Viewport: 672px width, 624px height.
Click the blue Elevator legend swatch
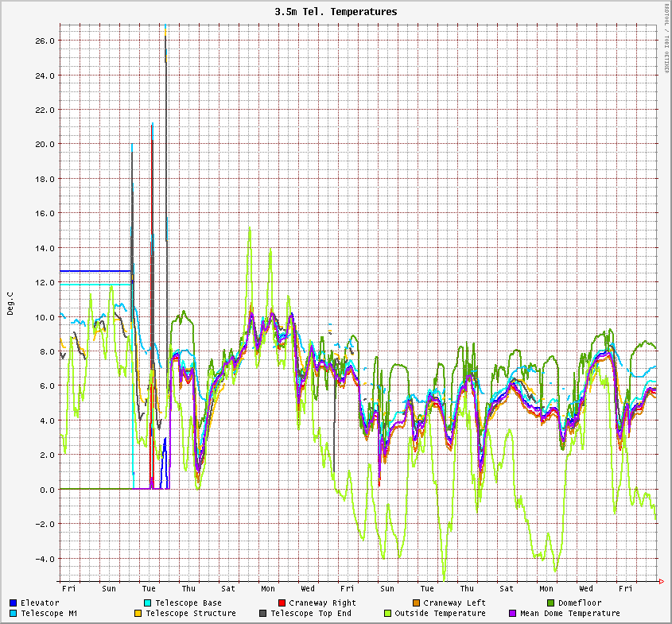coord(14,603)
